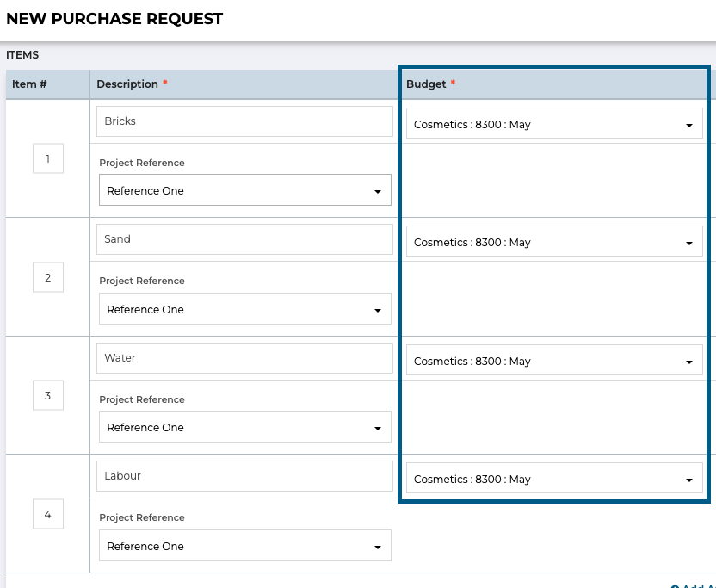This screenshot has width=716, height=588.
Task: Open Budget dropdown for Bricks item
Action: click(554, 123)
